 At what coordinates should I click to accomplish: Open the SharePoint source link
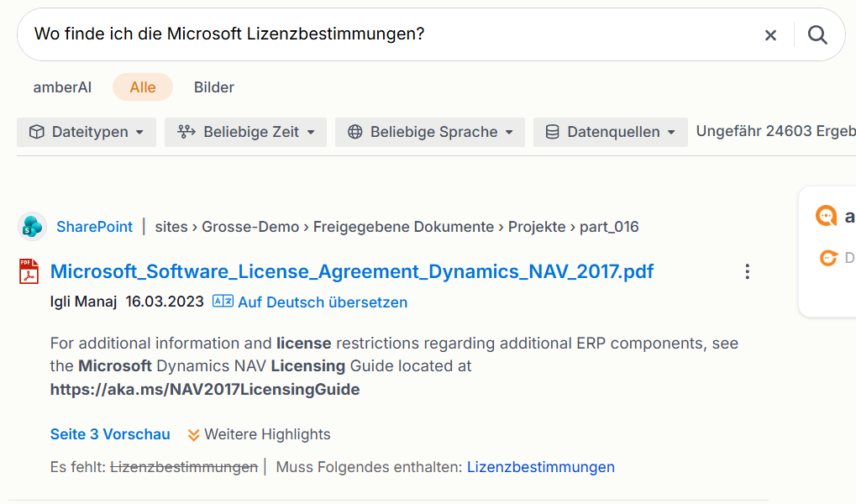coord(94,227)
